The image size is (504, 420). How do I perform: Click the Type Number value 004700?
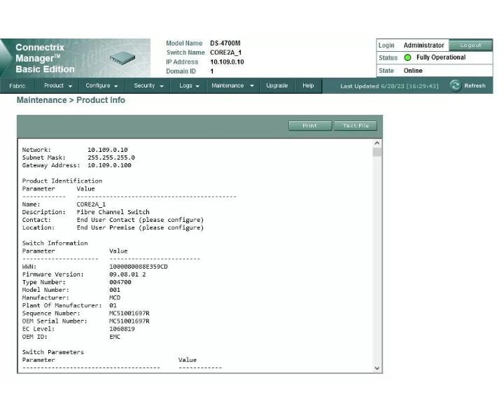(120, 282)
